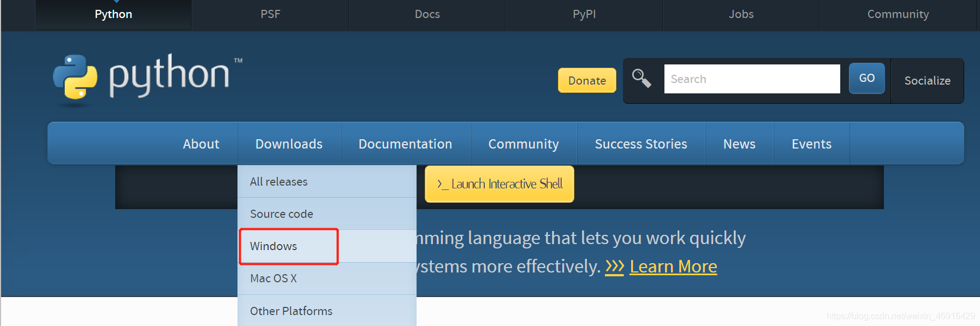Image resolution: width=980 pixels, height=326 pixels.
Task: Follow the Learn More link
Action: 673,266
